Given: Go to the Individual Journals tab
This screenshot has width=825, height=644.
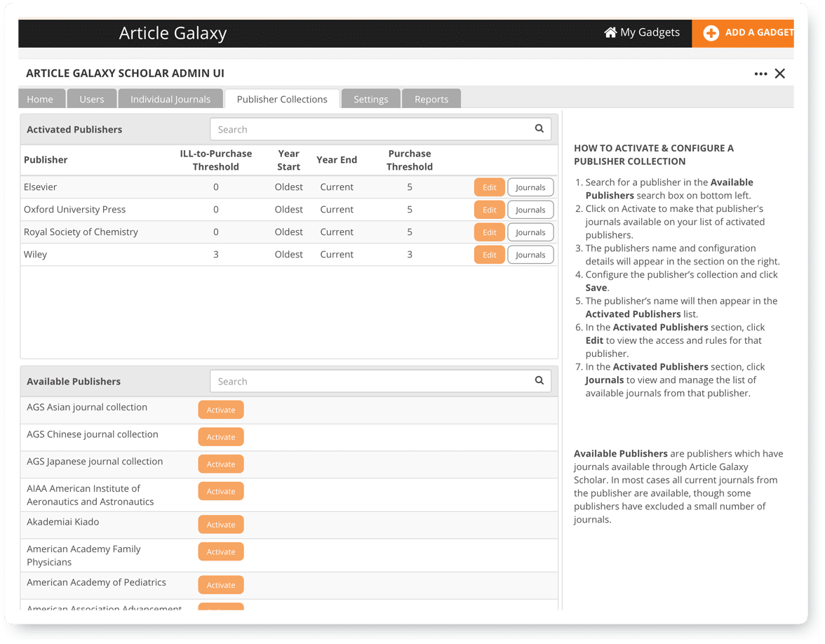Looking at the screenshot, I should [170, 99].
